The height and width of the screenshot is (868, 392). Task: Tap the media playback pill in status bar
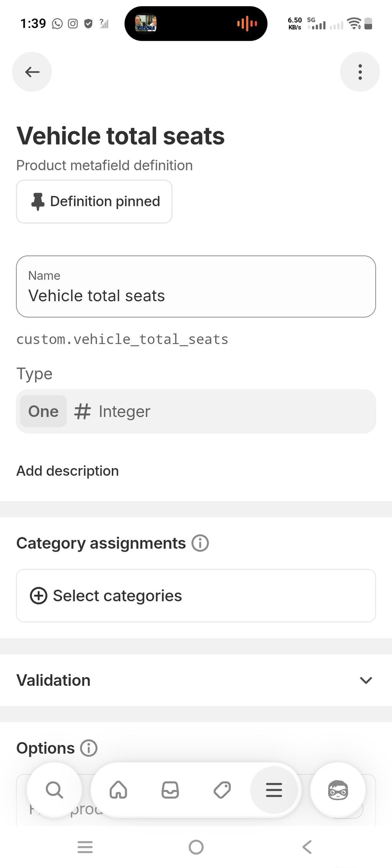(x=196, y=24)
